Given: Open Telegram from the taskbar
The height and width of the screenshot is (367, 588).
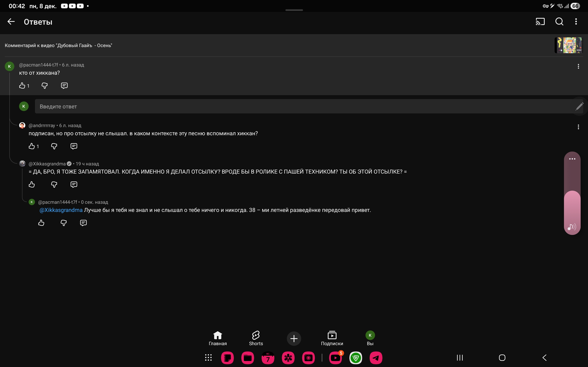Looking at the screenshot, I should 376,358.
